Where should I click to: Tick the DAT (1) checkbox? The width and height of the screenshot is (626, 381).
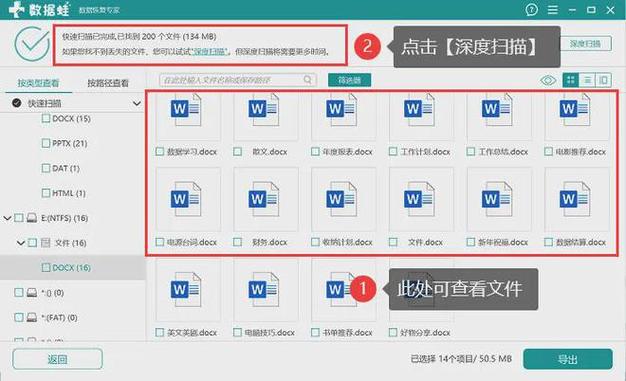46,168
